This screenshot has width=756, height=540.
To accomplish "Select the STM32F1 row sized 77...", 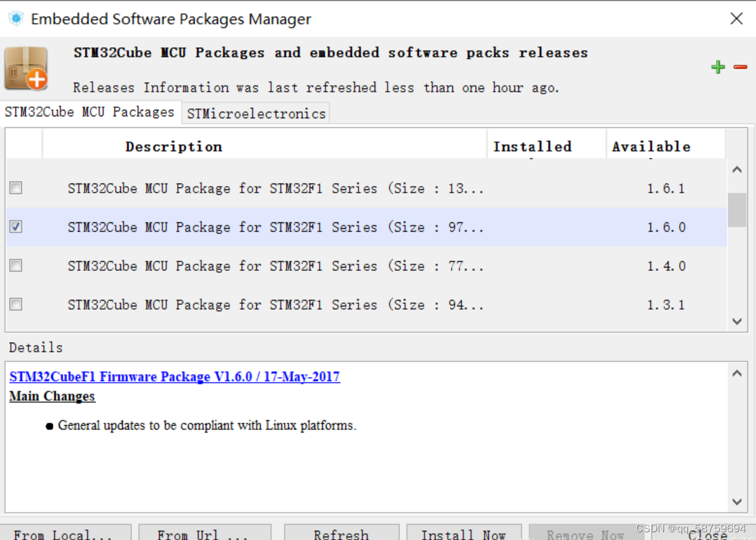I will pos(366,266).
